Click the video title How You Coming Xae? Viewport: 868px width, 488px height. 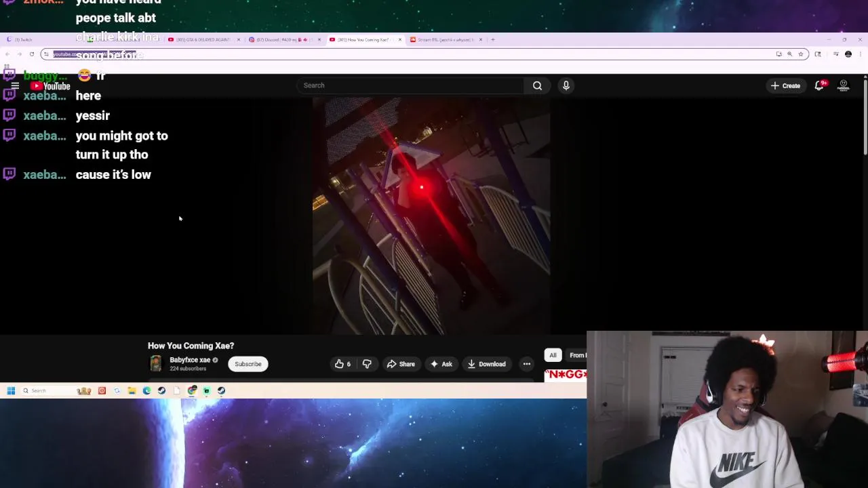191,346
